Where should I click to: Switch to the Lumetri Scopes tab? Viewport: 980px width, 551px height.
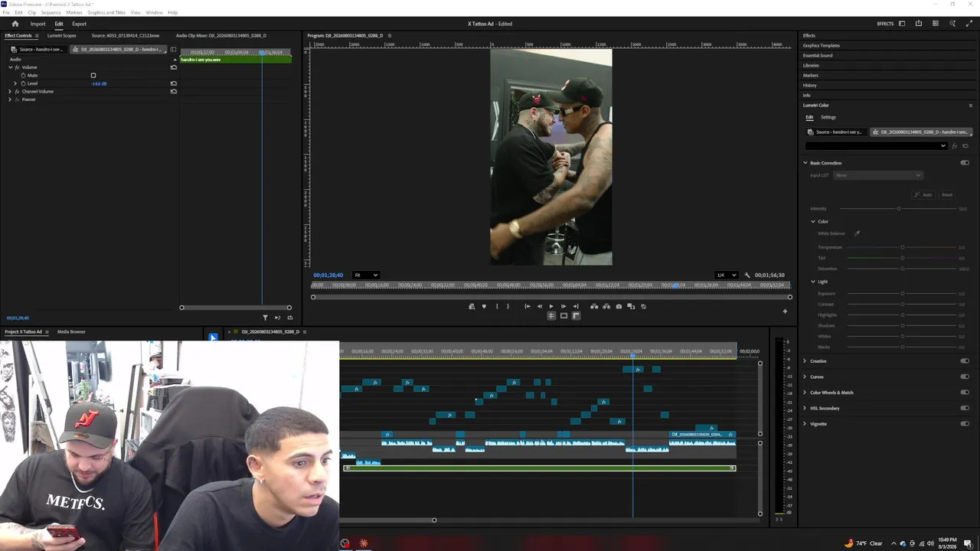pos(61,35)
